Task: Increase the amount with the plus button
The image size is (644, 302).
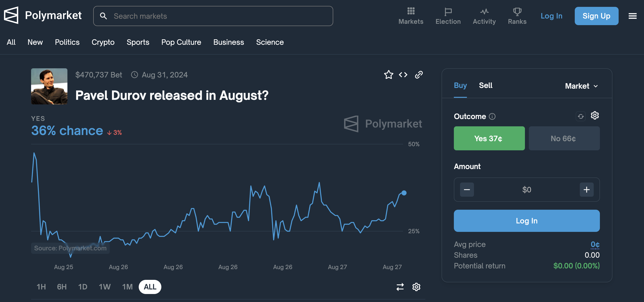Action: [586, 190]
